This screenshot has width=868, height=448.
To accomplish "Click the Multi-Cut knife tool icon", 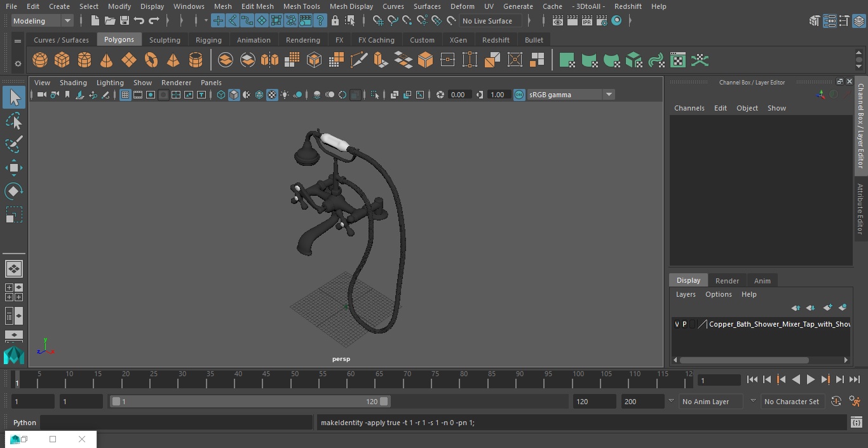I will tap(359, 60).
